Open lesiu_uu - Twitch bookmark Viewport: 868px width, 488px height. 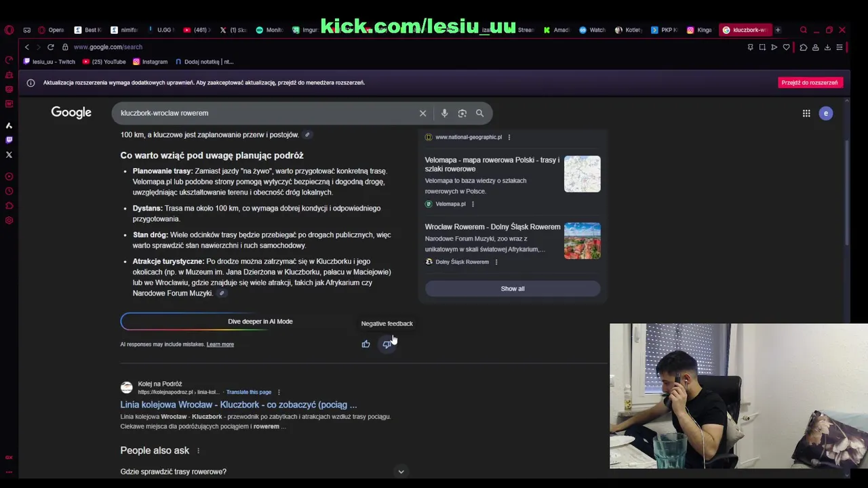click(x=49, y=62)
